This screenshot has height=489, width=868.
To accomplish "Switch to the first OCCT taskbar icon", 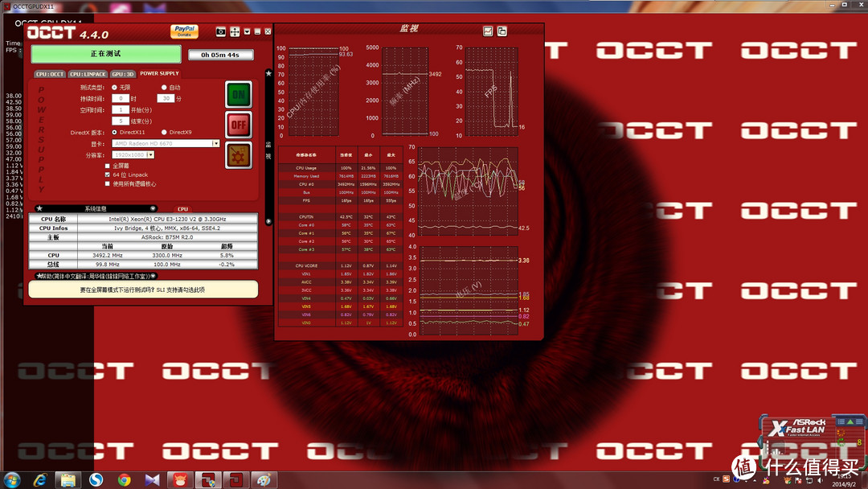I will click(x=208, y=480).
